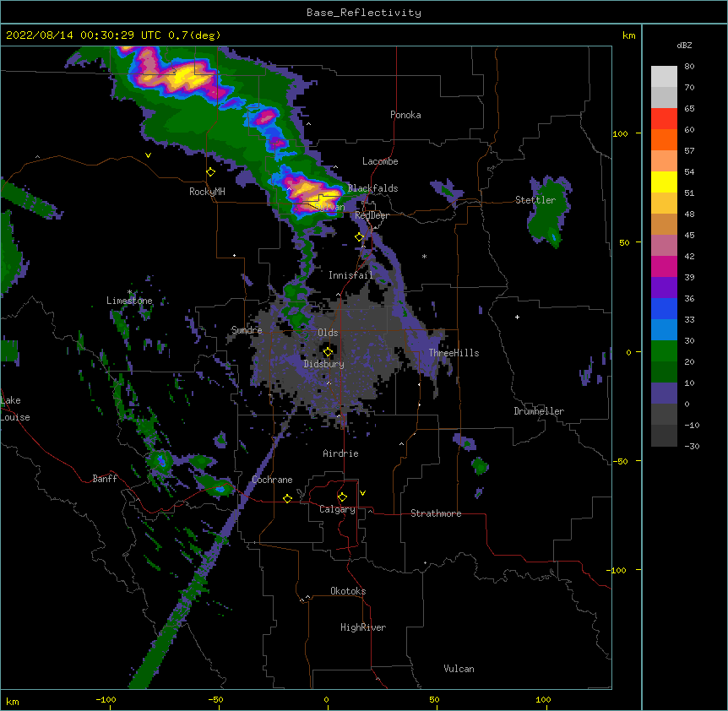The width and height of the screenshot is (728, 711).
Task: Click the Stettler city label
Action: [x=535, y=200]
